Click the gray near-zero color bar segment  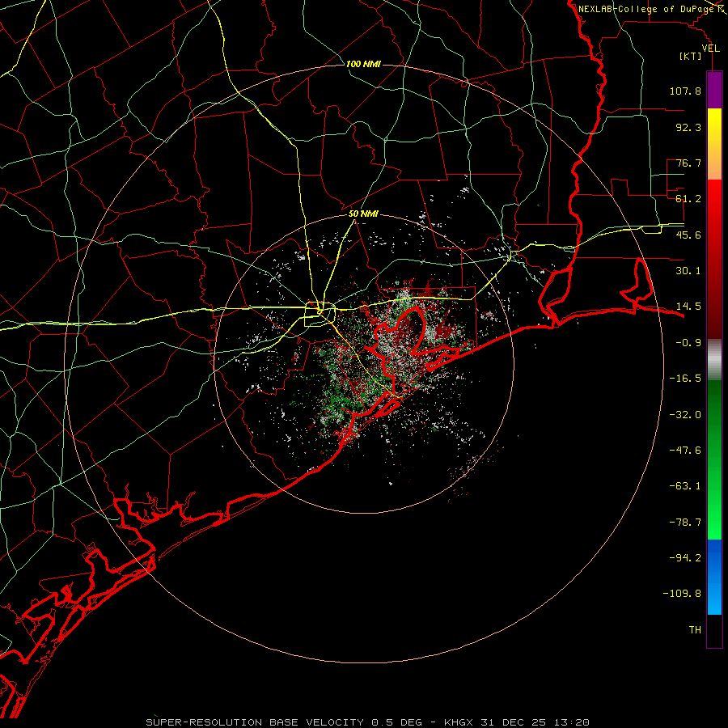click(714, 360)
